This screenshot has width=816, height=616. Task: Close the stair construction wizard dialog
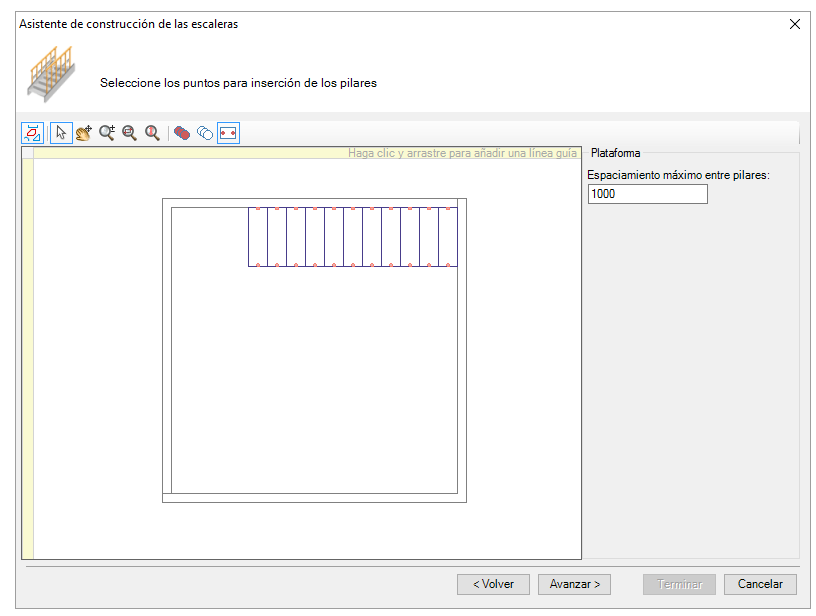click(795, 24)
